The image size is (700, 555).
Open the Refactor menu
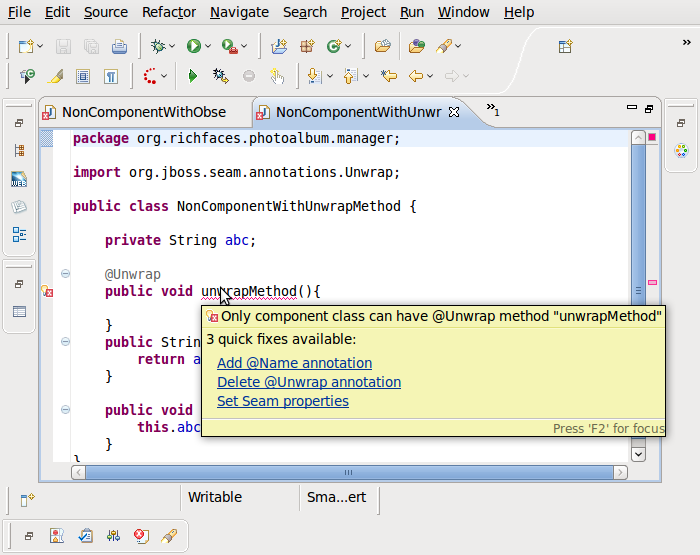169,12
